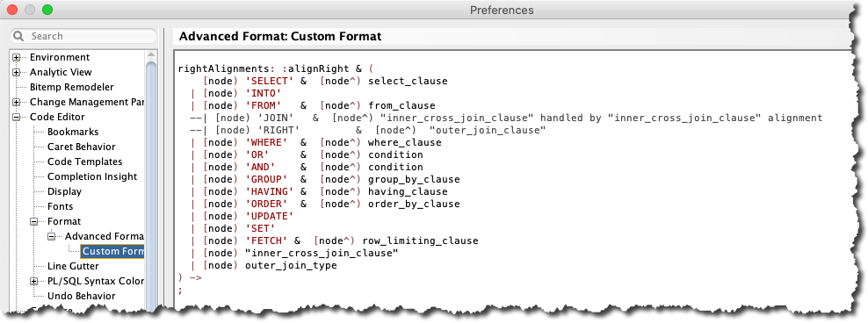Click the 'SELECT' line in the code editor

click(x=325, y=82)
